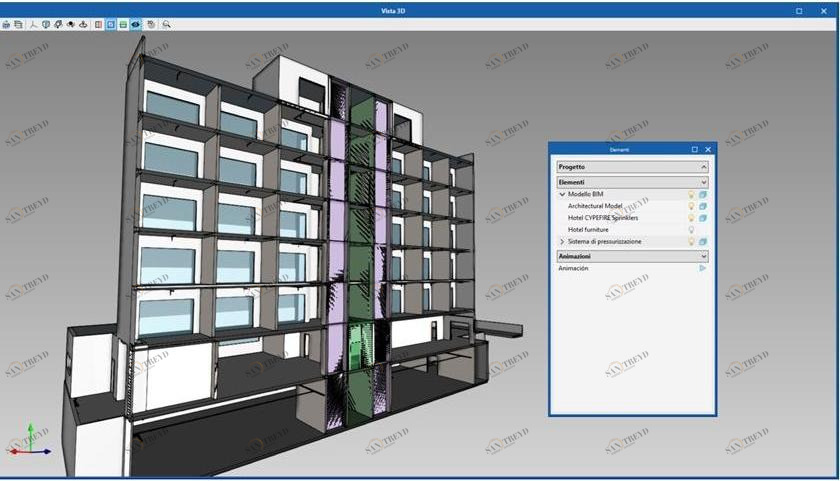Viewport: 840px width, 481px height.
Task: Hide Sistema di pressurizzazione via light bulb
Action: 691,242
